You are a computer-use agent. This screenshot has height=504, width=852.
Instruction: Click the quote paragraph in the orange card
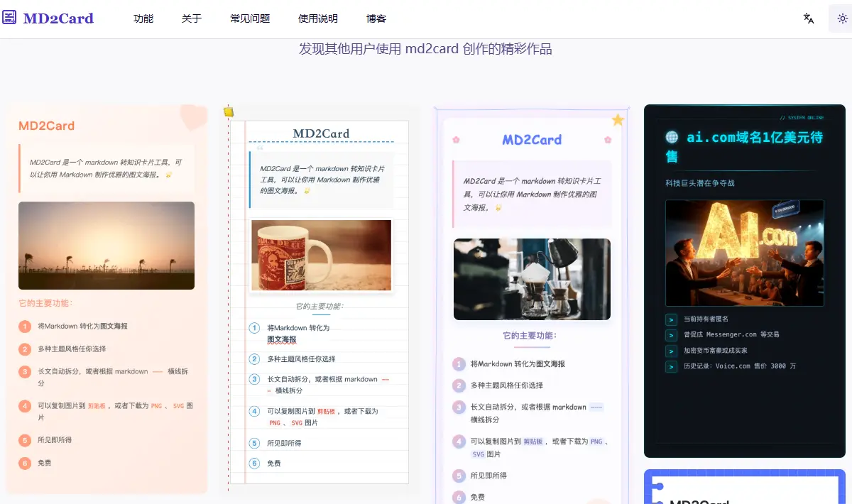coord(106,168)
